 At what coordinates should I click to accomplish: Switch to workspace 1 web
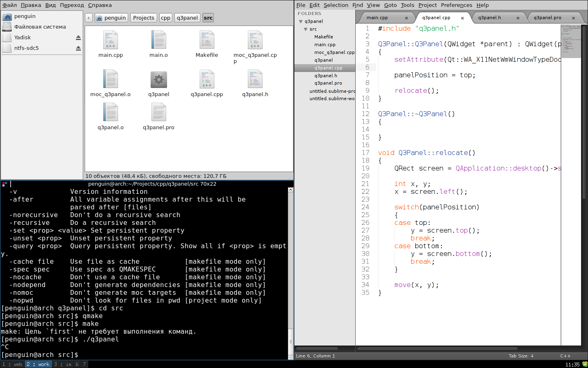click(x=13, y=364)
